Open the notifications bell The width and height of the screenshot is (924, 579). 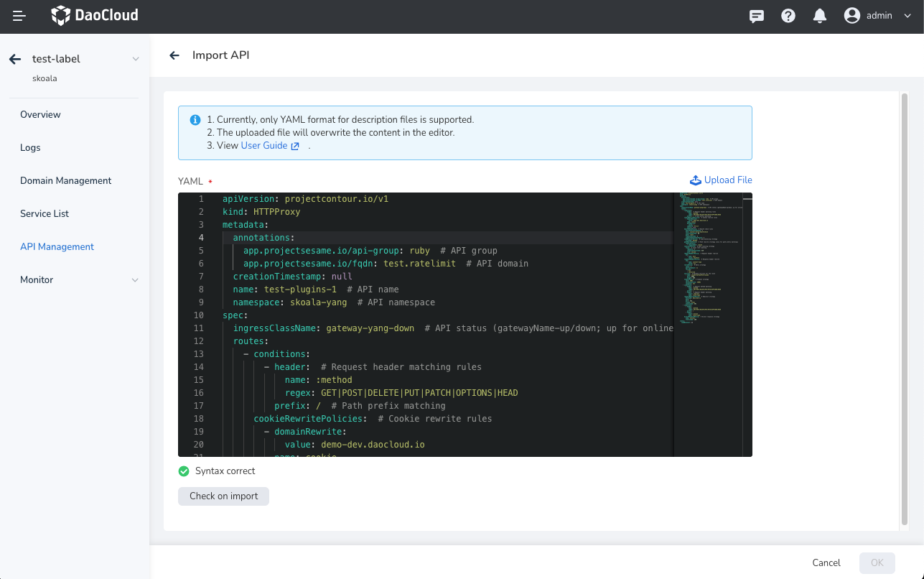click(x=819, y=15)
